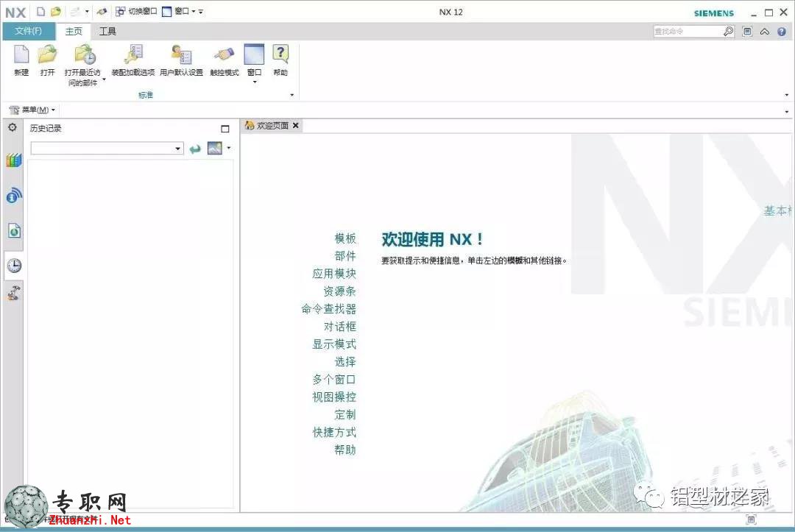795x532 pixels.
Task: Select the history clock sidebar icon
Action: tap(14, 266)
